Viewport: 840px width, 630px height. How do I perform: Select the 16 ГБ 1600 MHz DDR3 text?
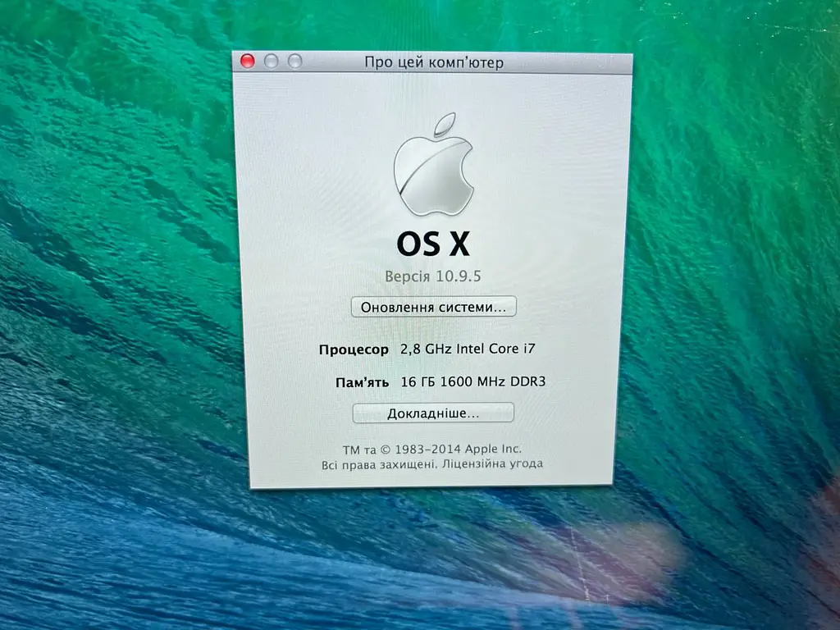[x=473, y=381]
